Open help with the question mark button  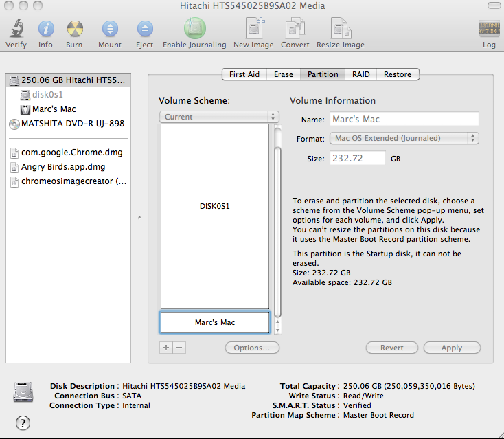(x=23, y=423)
